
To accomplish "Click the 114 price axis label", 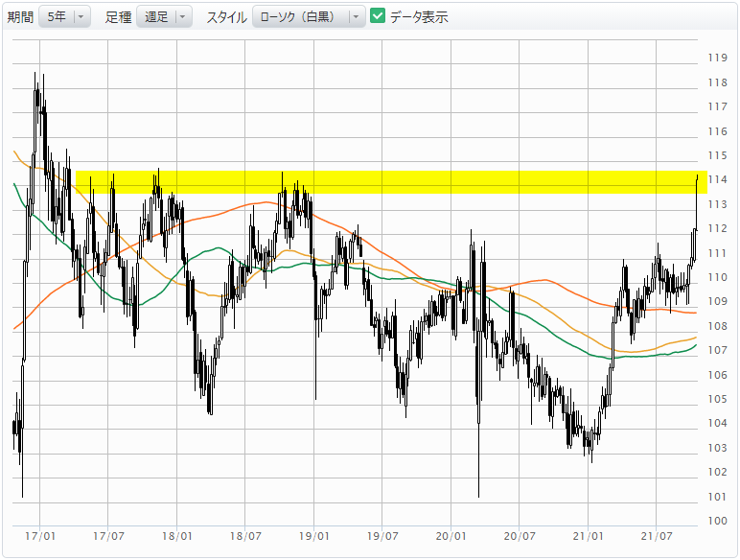I will coord(717,179).
